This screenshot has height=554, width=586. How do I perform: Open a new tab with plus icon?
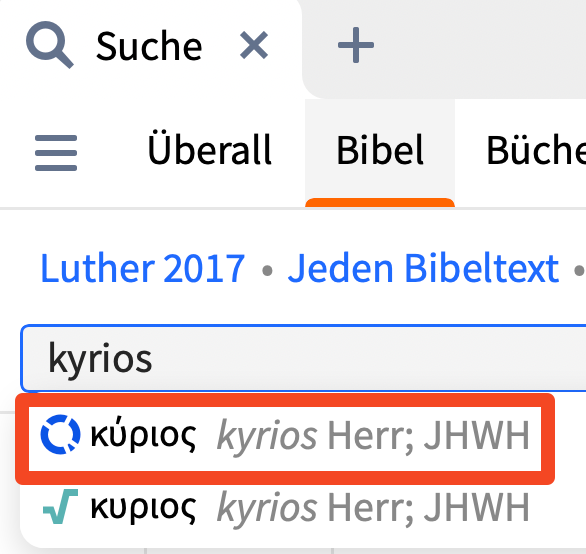[355, 45]
